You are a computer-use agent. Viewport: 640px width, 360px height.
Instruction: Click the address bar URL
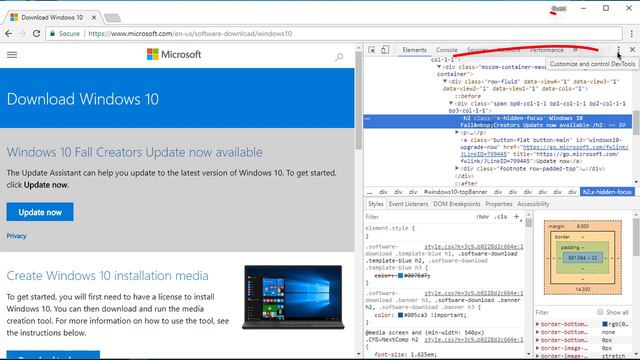coord(190,34)
